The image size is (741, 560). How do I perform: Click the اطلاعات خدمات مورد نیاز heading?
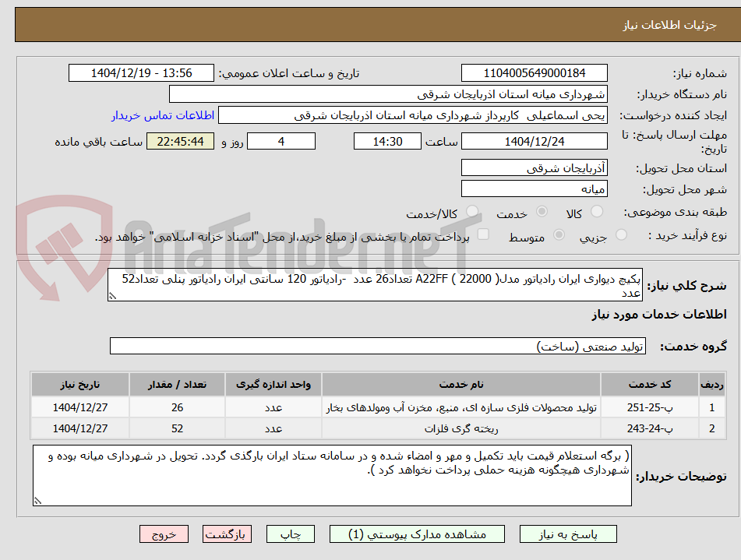pos(659,314)
